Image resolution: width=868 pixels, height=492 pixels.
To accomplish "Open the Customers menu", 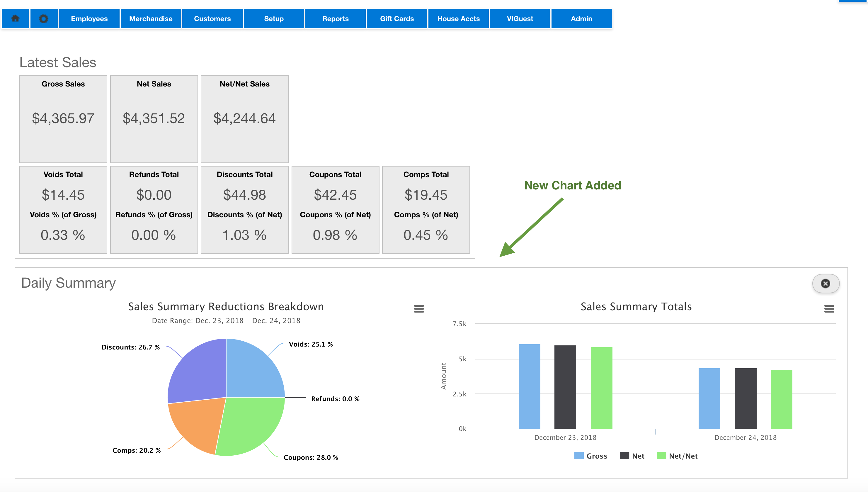I will click(x=212, y=18).
